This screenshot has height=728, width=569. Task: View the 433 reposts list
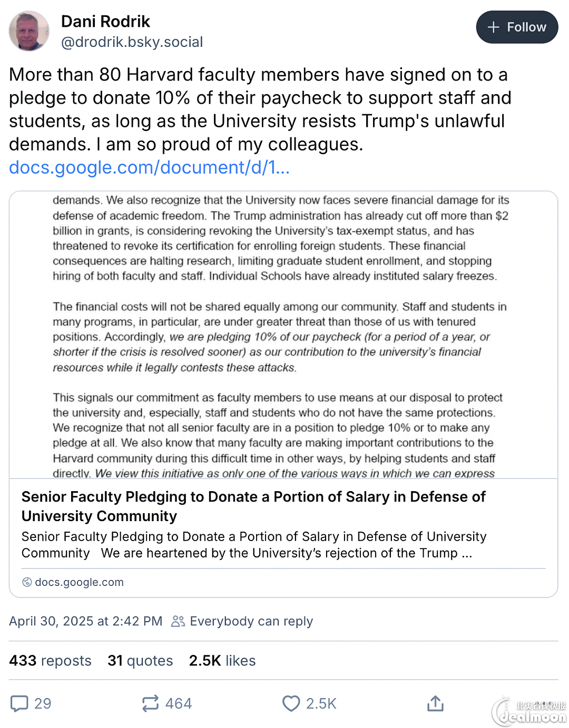(50, 661)
